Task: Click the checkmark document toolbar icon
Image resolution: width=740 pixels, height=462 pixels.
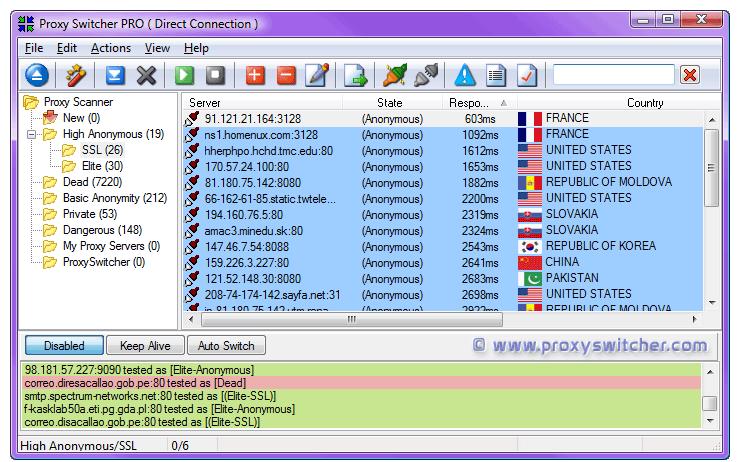Action: coord(527,75)
